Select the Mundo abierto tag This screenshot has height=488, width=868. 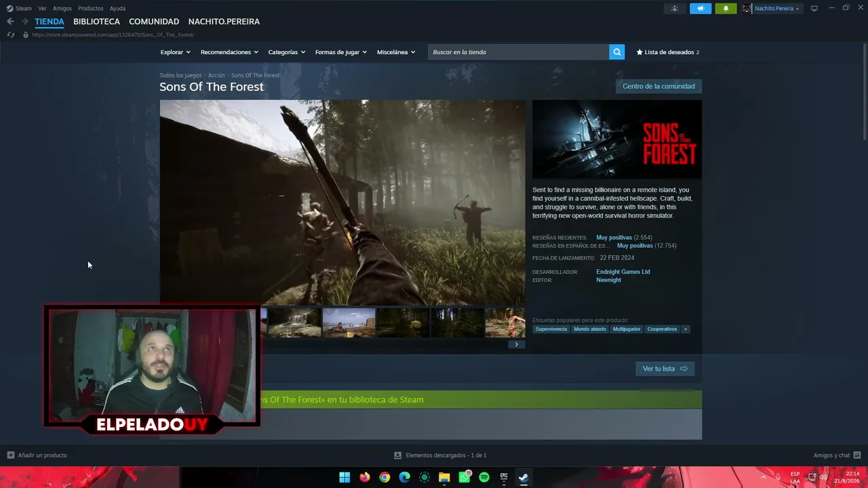[x=590, y=329]
